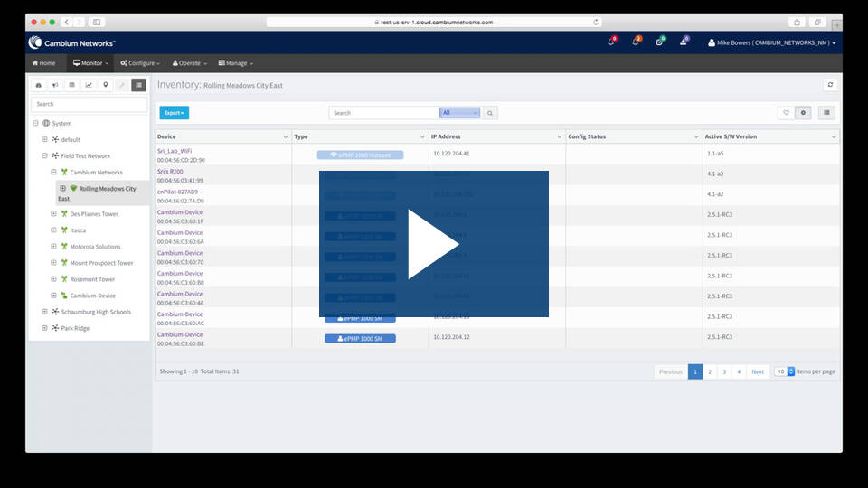Expand the Schaumburg High Schools node
This screenshot has width=868, height=488.
(x=45, y=312)
